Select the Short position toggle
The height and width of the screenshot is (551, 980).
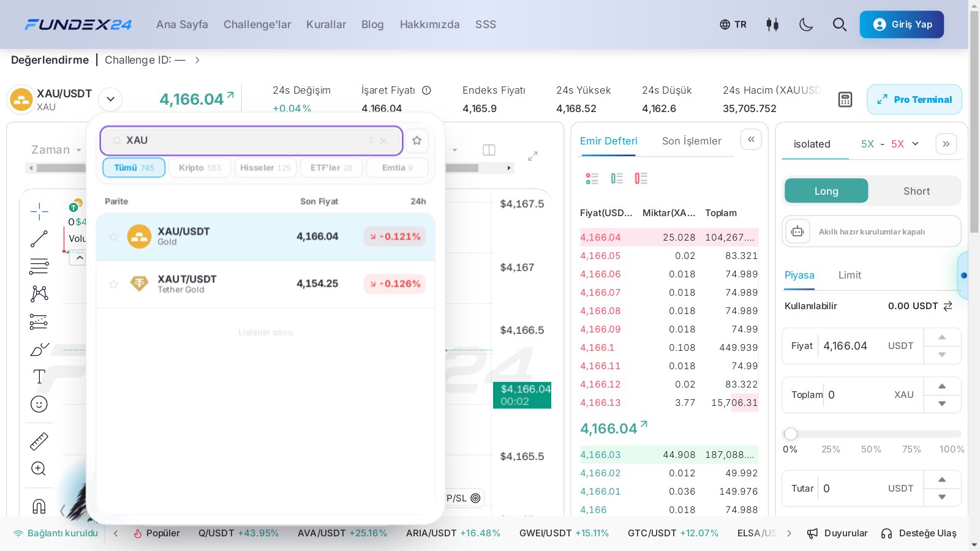pos(916,191)
